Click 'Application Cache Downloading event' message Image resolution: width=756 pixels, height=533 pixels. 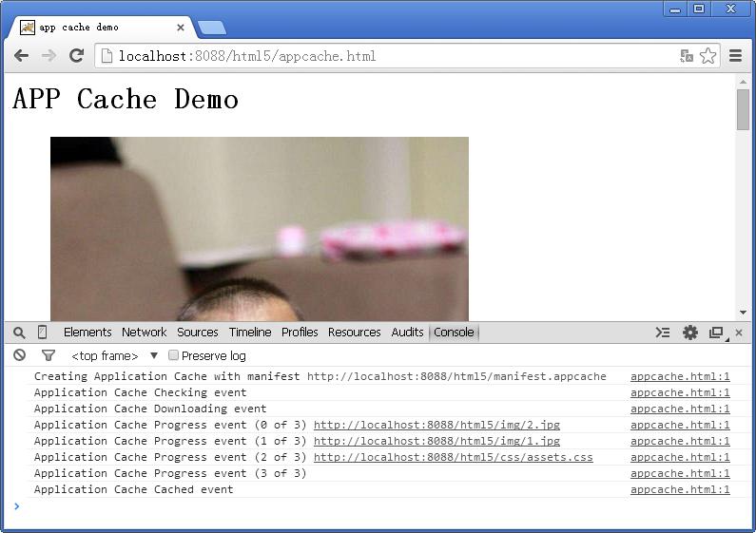[150, 409]
